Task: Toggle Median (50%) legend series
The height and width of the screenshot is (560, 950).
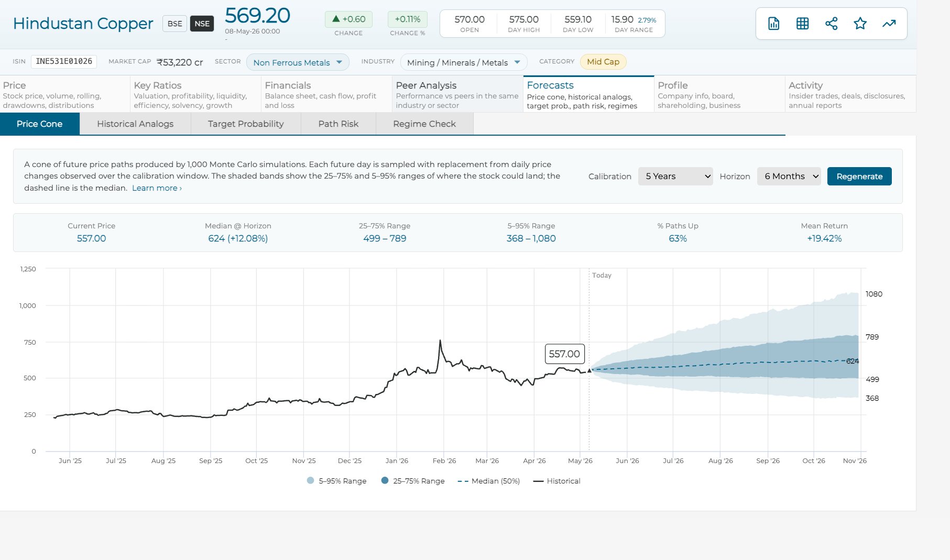Action: tap(488, 481)
